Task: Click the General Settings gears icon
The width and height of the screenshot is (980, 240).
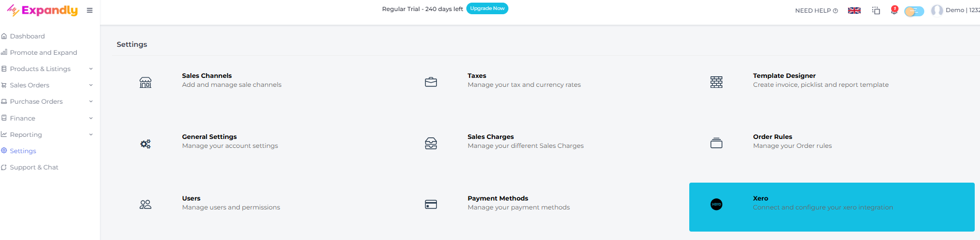Action: (146, 144)
